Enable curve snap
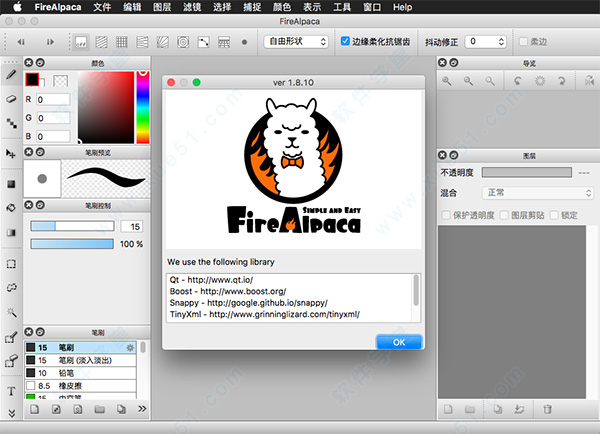This screenshot has height=434, width=600. [x=204, y=42]
